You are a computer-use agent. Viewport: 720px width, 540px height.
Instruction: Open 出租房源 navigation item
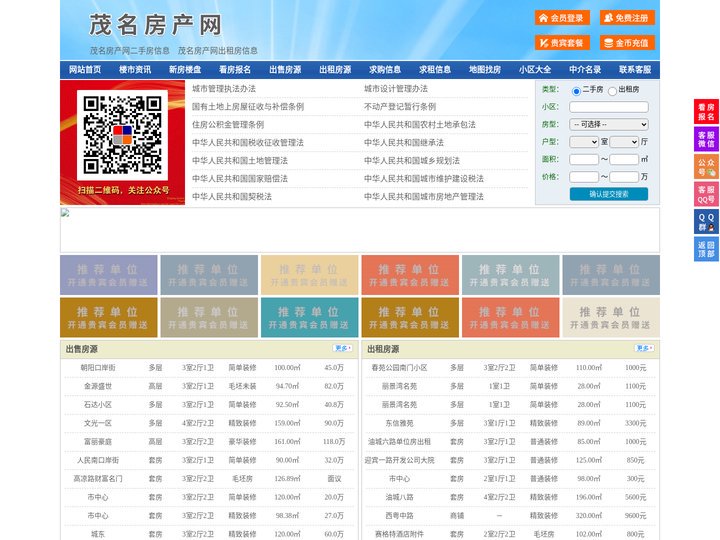[335, 70]
